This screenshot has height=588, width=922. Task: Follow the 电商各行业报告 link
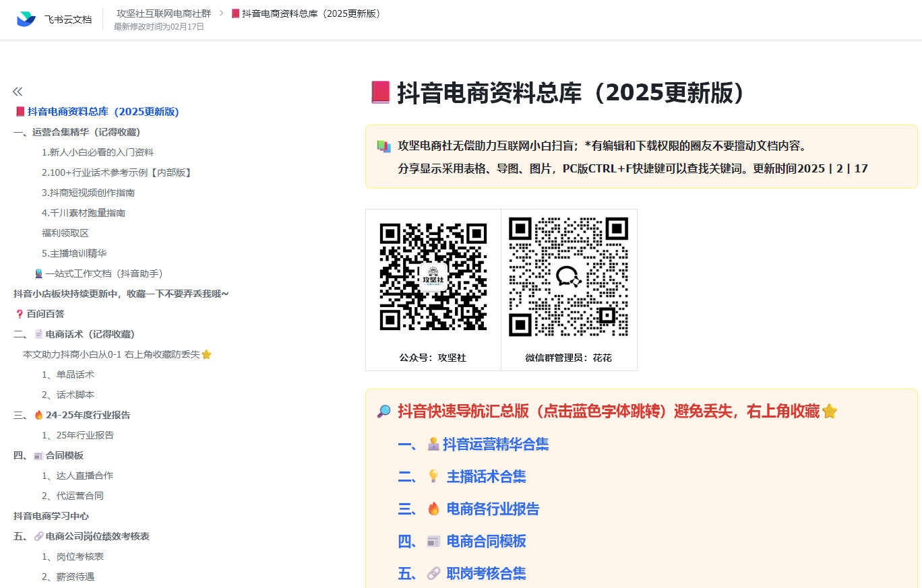[x=493, y=509]
